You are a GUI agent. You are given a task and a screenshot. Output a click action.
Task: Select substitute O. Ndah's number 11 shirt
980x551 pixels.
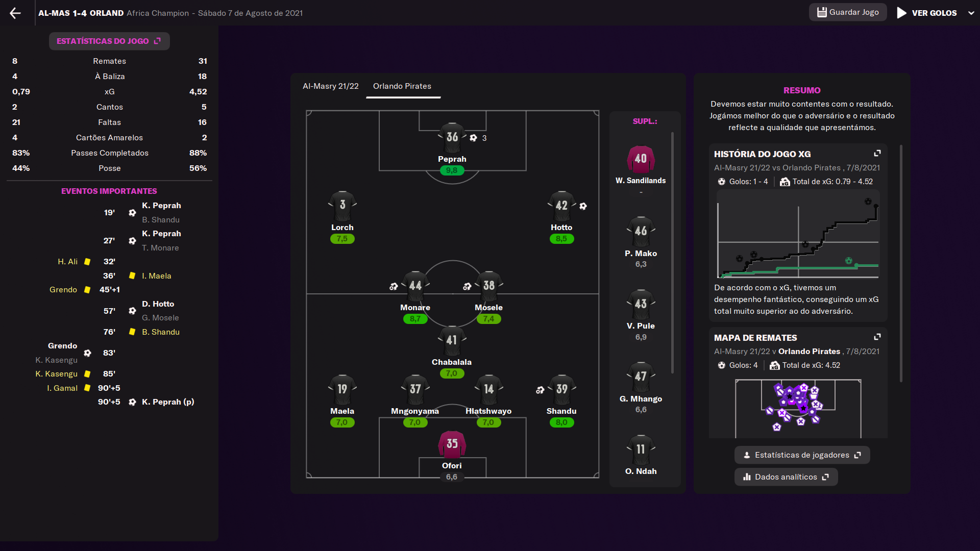[x=641, y=449]
